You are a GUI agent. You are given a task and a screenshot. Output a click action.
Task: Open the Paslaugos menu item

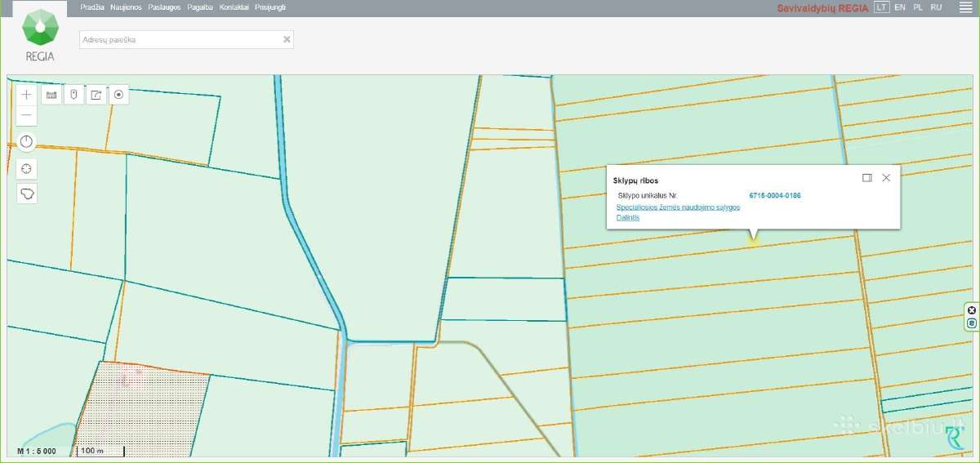[x=165, y=7]
